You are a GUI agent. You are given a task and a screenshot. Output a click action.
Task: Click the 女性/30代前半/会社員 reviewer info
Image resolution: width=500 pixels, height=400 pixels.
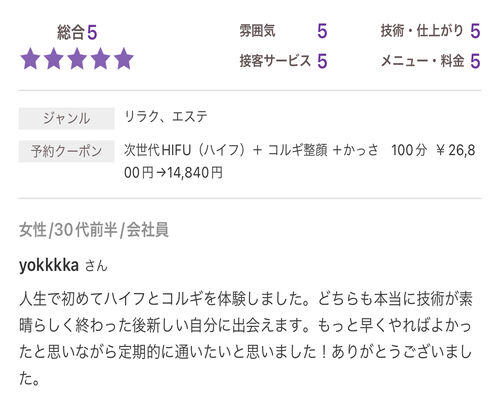94,230
